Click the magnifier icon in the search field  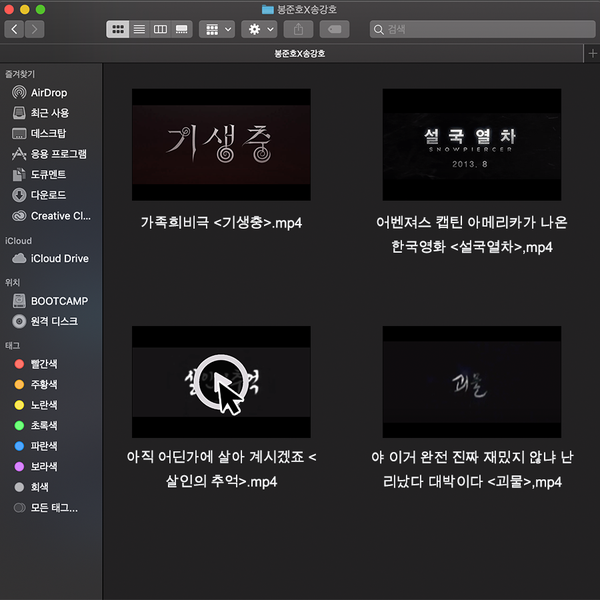[378, 29]
